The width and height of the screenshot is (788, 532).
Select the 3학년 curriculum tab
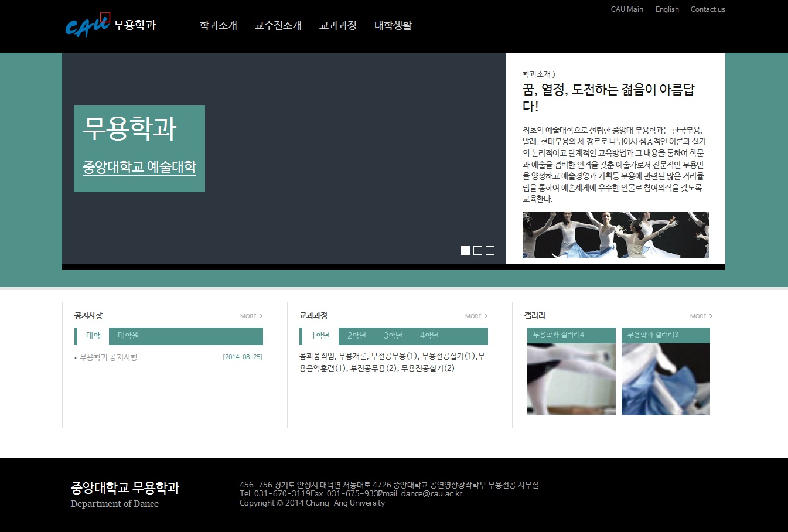[x=393, y=336]
